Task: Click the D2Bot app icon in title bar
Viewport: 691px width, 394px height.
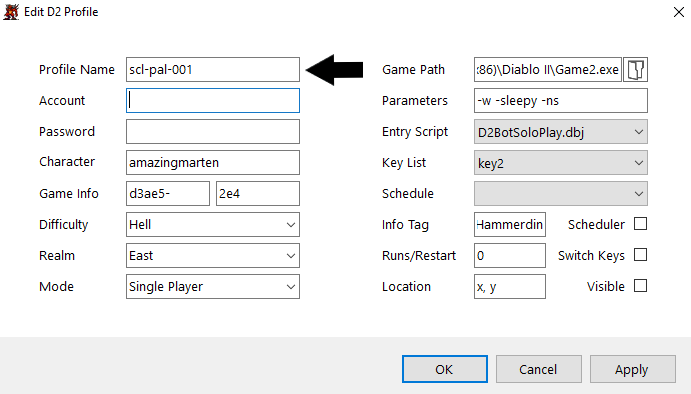Action: point(11,11)
